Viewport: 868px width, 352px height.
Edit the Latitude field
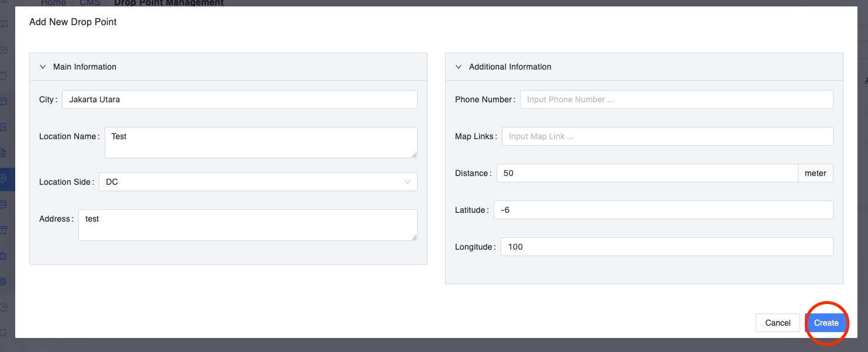[x=663, y=210]
